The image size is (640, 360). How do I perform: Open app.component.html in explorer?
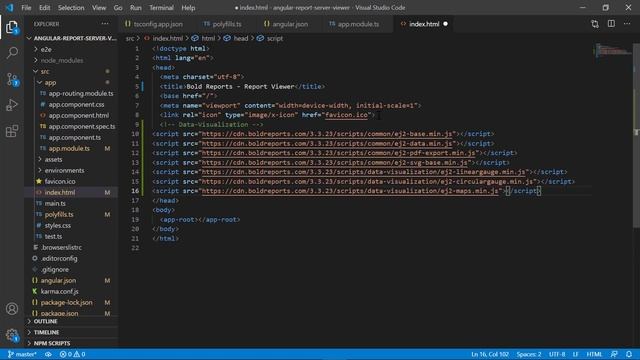[x=79, y=116]
